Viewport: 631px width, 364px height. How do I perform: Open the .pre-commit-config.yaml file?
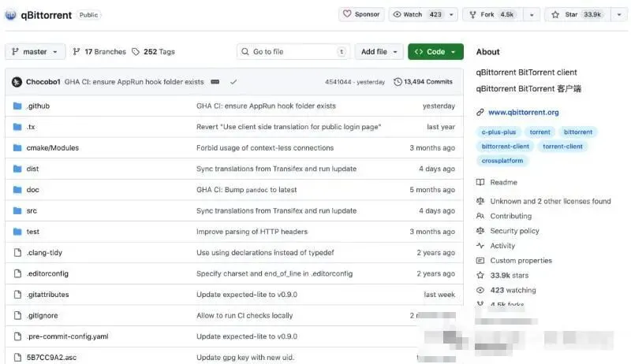[x=68, y=336]
